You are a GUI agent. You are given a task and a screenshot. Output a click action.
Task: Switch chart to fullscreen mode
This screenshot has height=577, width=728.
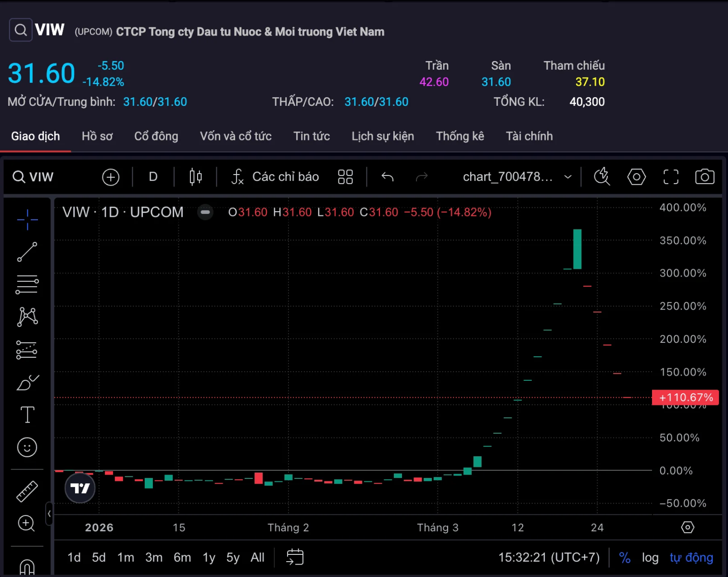tap(671, 177)
